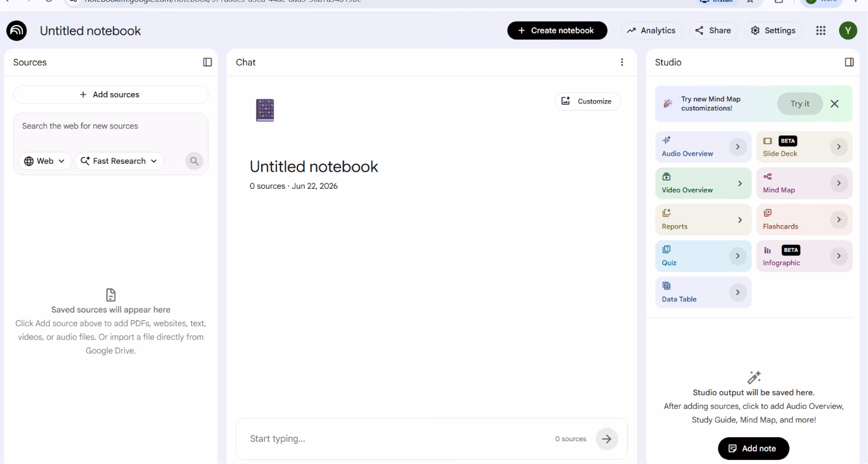The width and height of the screenshot is (868, 464).
Task: Open the Y account avatar
Action: click(x=848, y=31)
